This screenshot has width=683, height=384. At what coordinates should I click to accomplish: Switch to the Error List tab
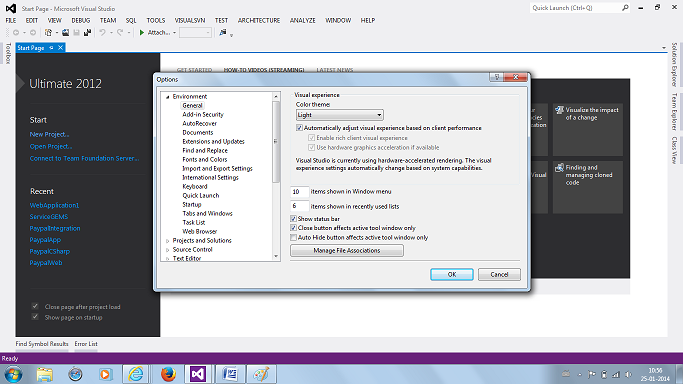pyautogui.click(x=86, y=344)
